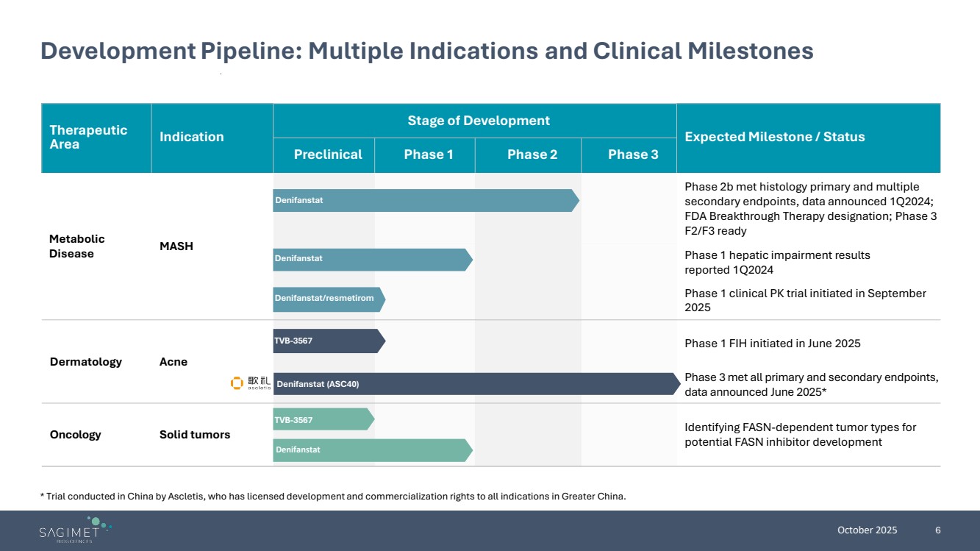Select the slide title text
Image resolution: width=980 pixels, height=551 pixels.
click(426, 51)
